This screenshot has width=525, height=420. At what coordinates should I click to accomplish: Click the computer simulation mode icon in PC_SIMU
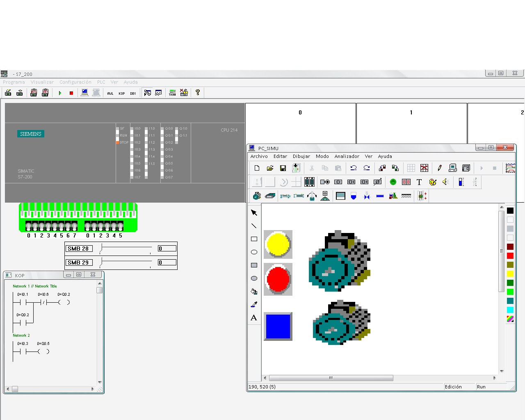point(453,168)
